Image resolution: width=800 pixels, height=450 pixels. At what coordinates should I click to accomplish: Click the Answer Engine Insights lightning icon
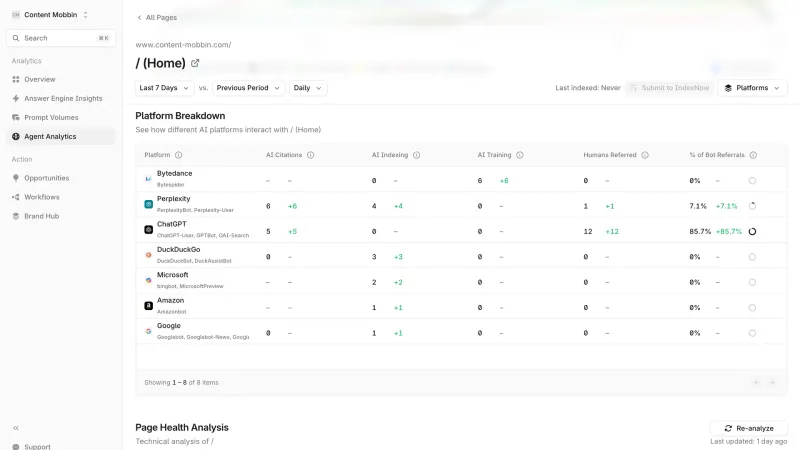click(x=16, y=98)
